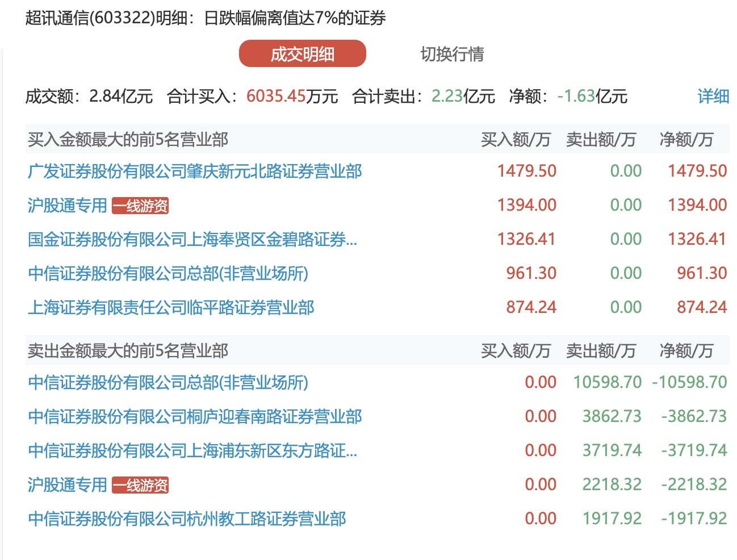
Task: Switch to the 切换行情 tab
Action: (452, 54)
